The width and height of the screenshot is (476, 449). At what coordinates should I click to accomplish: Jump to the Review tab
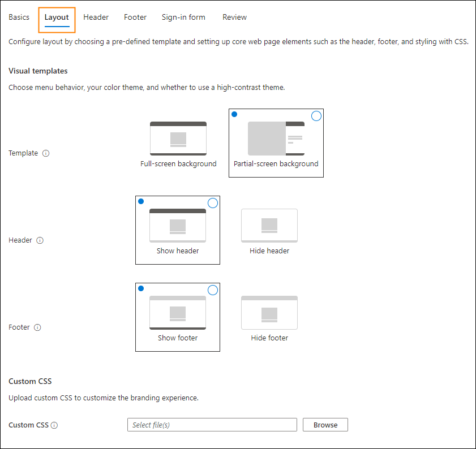pyautogui.click(x=234, y=18)
